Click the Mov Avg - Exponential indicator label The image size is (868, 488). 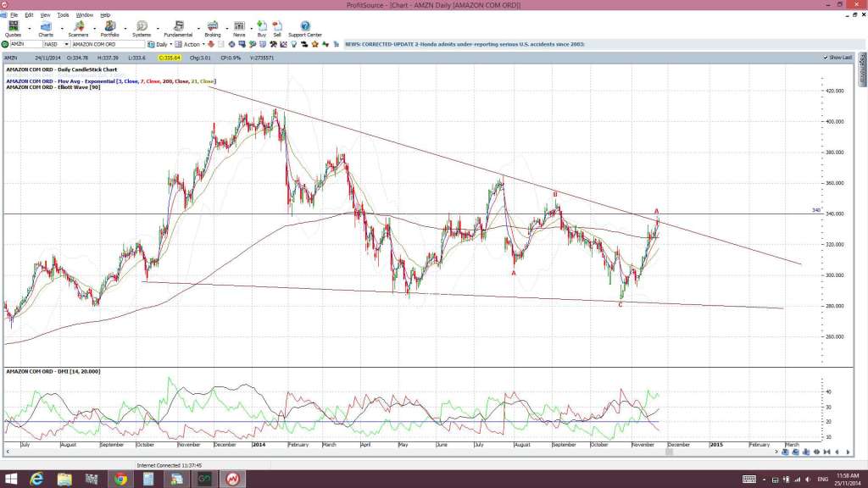111,81
